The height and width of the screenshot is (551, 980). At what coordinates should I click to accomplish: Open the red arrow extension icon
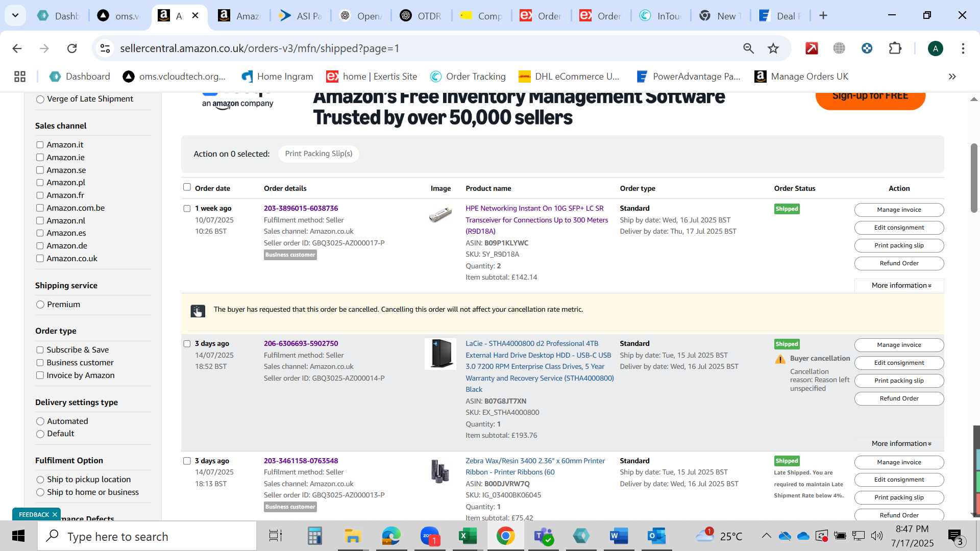pyautogui.click(x=812, y=48)
